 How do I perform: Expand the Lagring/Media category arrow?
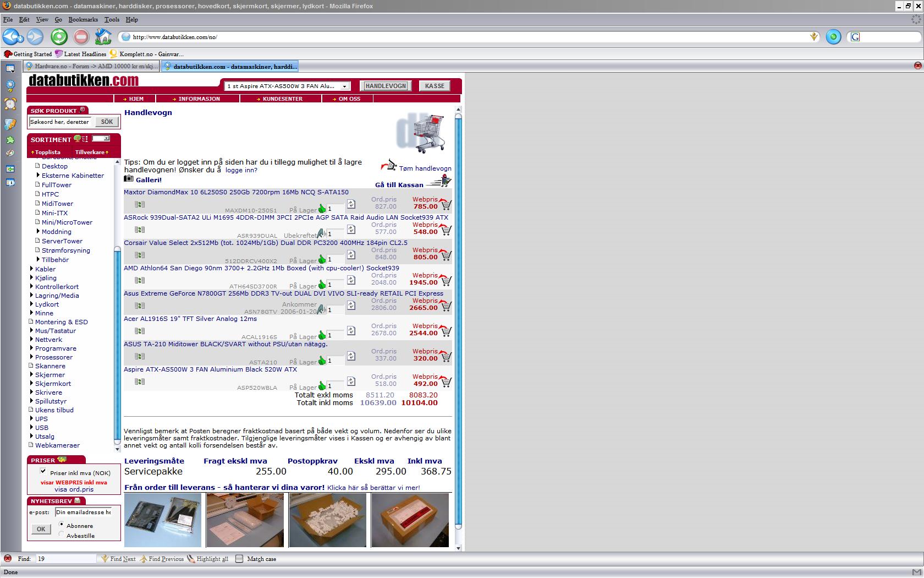point(31,296)
